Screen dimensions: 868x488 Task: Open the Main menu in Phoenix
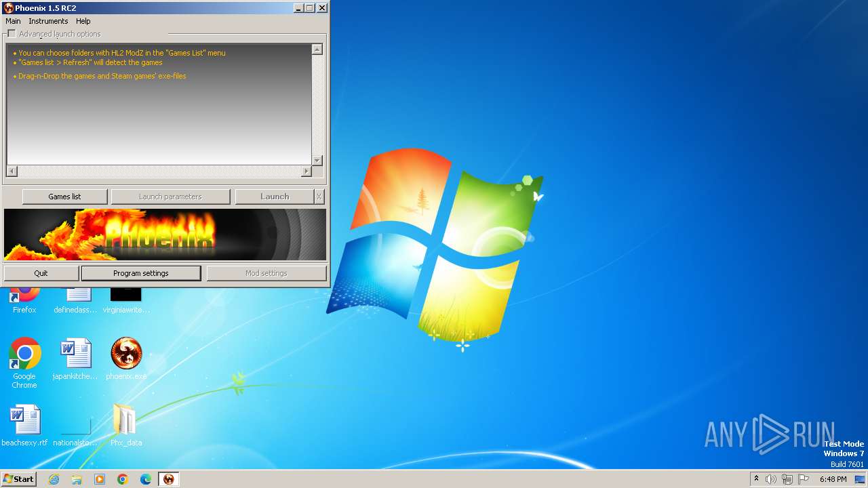click(x=13, y=21)
